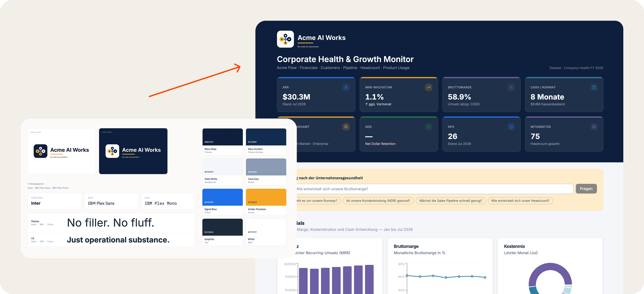Click the dollar icon on ARR card
Image resolution: width=644 pixels, height=294 pixels.
[346, 87]
